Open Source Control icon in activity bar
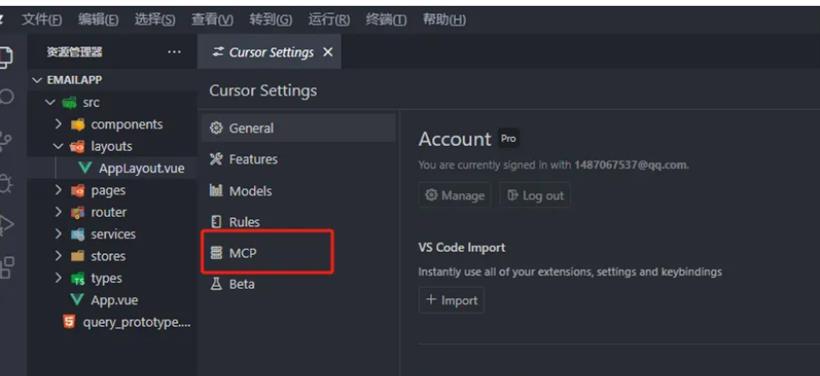The width and height of the screenshot is (820, 376). point(5,141)
